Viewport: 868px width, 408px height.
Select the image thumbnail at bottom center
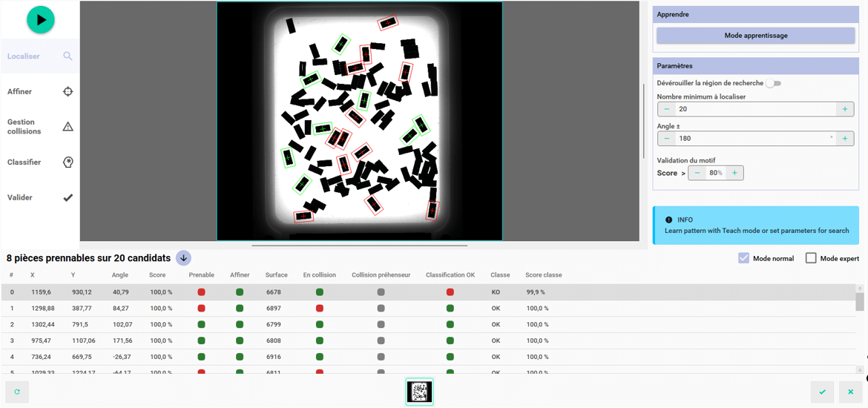pyautogui.click(x=420, y=392)
